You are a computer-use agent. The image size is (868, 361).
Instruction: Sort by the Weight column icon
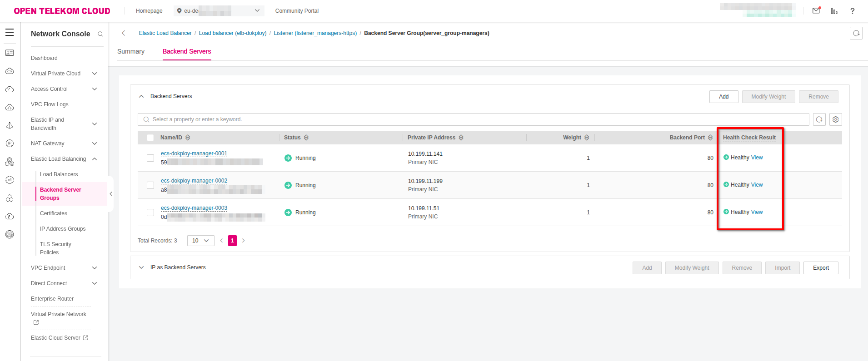587,138
